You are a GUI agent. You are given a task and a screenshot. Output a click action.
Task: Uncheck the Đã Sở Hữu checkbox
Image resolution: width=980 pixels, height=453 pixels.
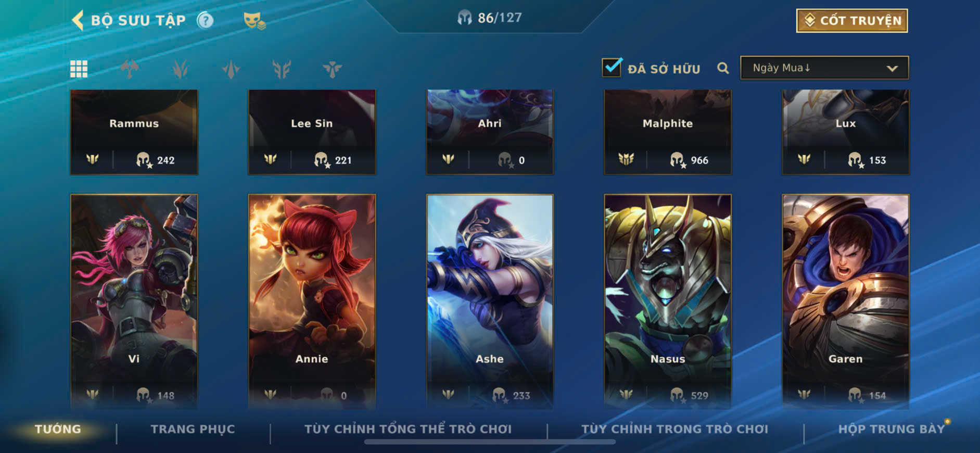[x=612, y=68]
